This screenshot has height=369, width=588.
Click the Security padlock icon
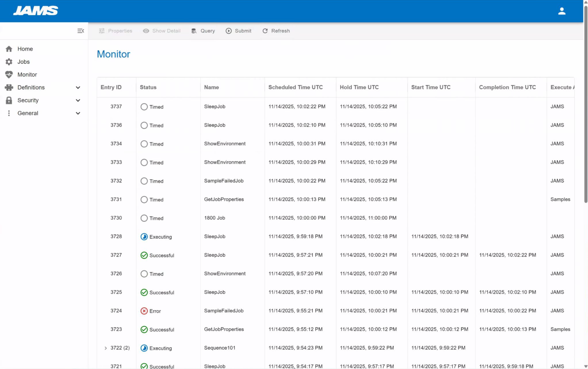point(9,100)
